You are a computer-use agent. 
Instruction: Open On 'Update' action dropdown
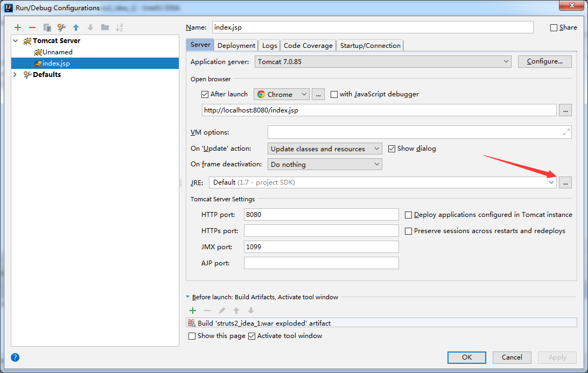pos(325,149)
